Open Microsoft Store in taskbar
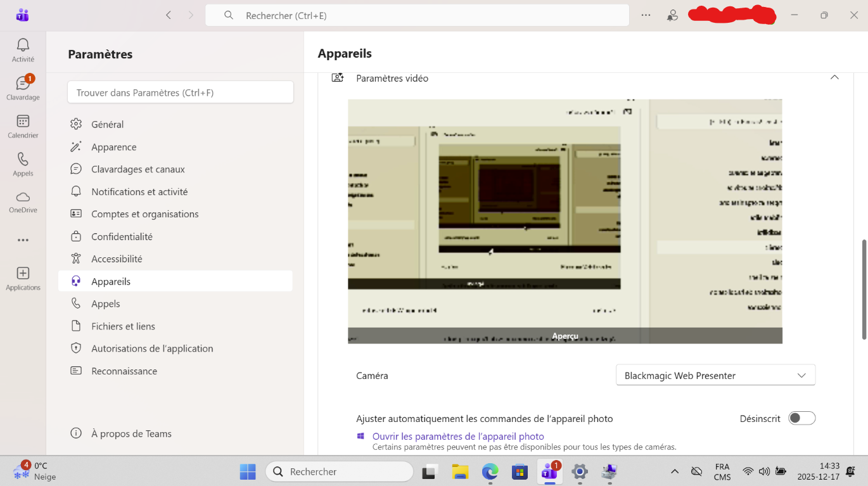 point(520,471)
